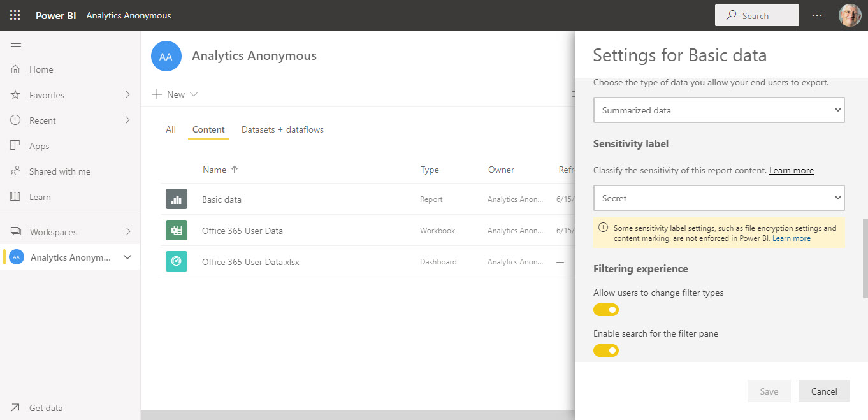
Task: Click the Learn book icon
Action: [x=16, y=197]
